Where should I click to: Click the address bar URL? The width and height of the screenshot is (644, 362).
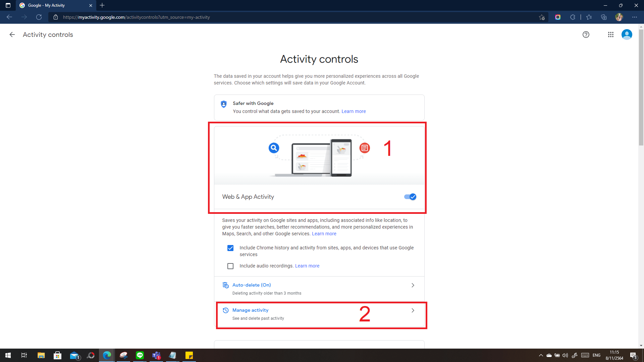pos(137,17)
